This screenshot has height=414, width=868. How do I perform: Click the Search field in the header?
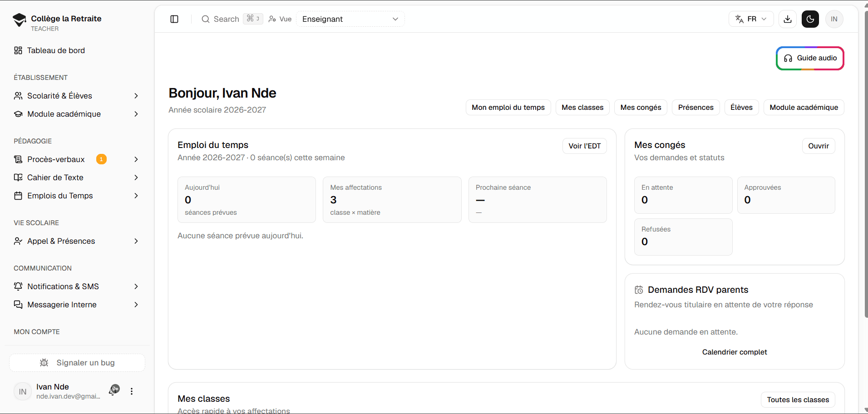point(232,19)
